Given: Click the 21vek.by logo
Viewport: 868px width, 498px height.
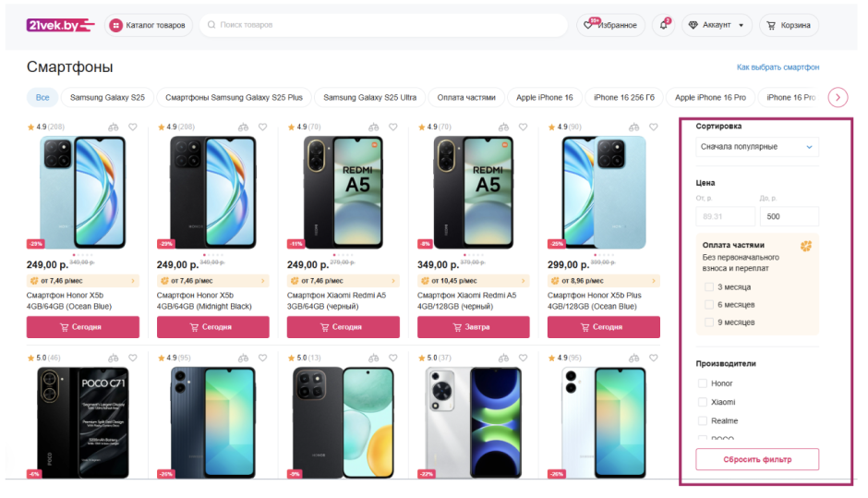Looking at the screenshot, I should pyautogui.click(x=60, y=25).
